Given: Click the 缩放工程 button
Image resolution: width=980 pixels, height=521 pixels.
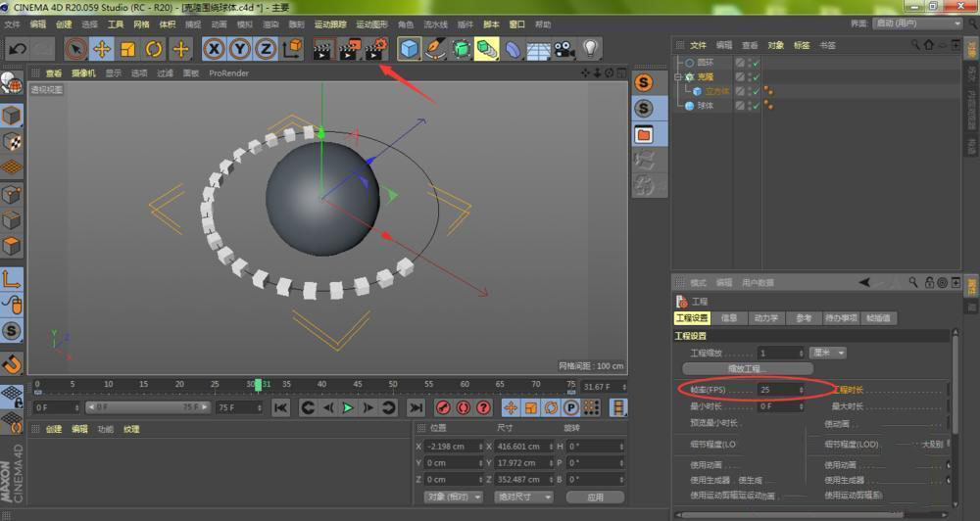Looking at the screenshot, I should [x=747, y=368].
